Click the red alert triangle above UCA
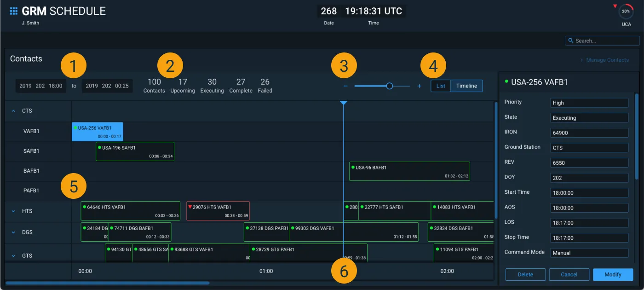This screenshot has width=644, height=290. (x=615, y=5)
